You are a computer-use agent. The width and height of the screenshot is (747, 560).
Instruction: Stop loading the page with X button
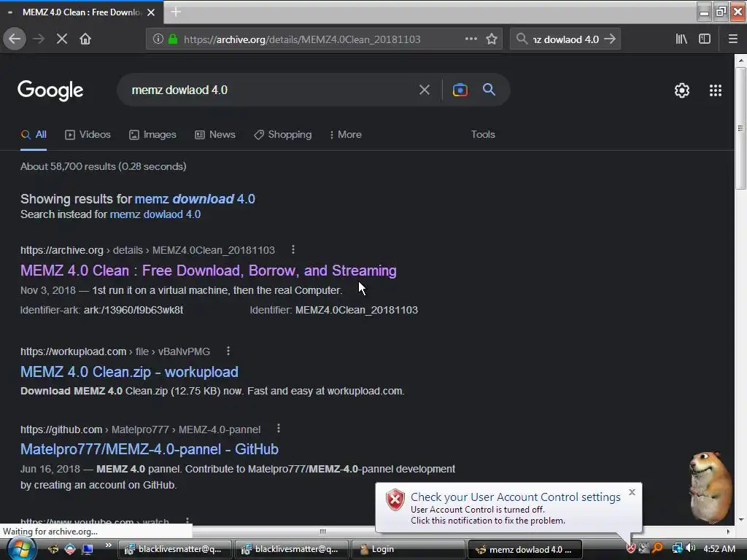(x=62, y=39)
